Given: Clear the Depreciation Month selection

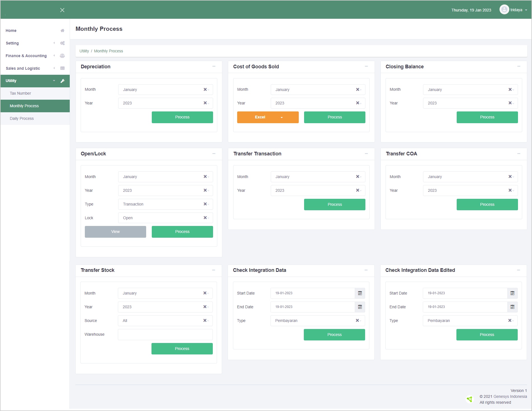Looking at the screenshot, I should coord(205,90).
